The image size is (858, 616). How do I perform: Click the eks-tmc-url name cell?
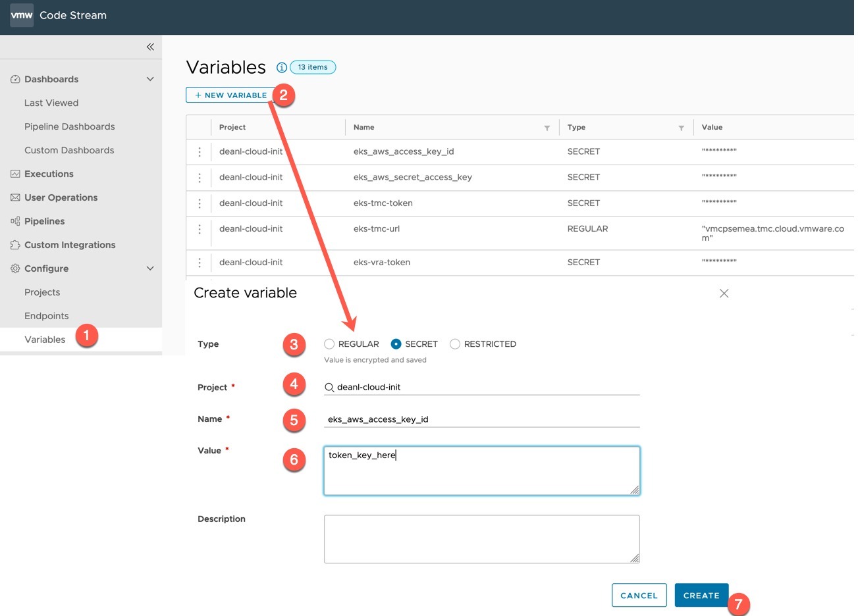point(377,229)
